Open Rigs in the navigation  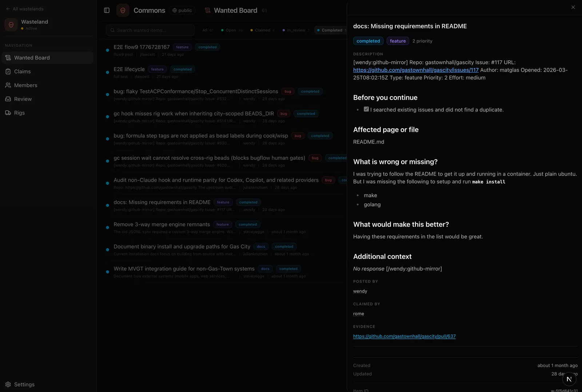point(48,113)
